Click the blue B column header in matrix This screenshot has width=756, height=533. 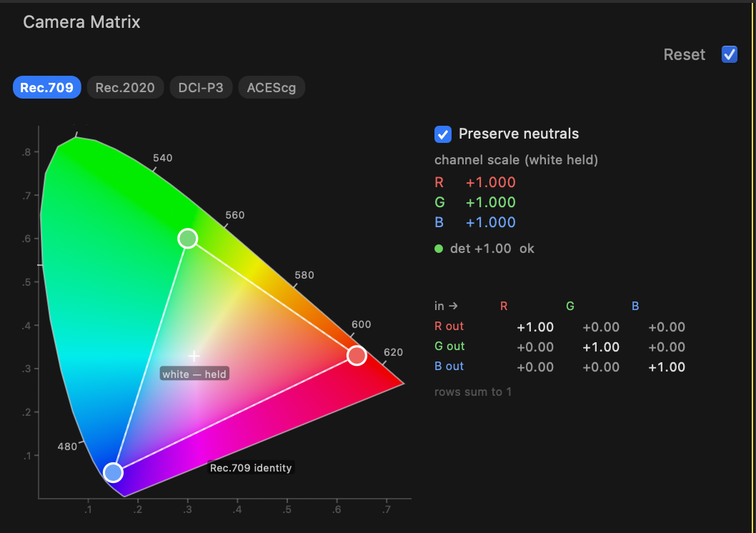point(635,306)
